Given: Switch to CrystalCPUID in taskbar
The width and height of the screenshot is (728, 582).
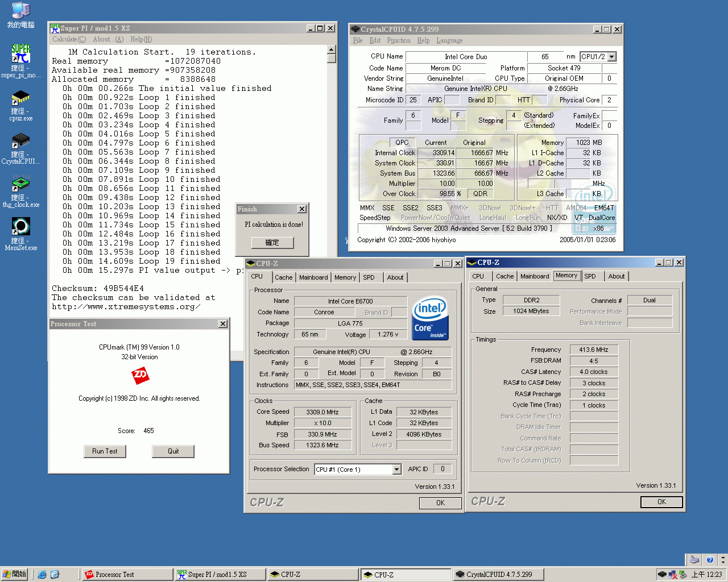Looking at the screenshot, I should click(x=498, y=575).
